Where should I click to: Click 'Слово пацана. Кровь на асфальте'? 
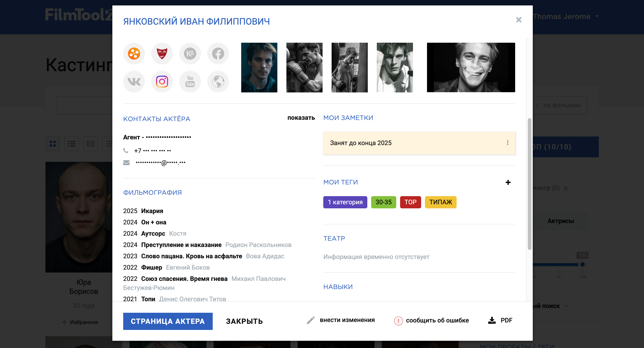(x=191, y=256)
